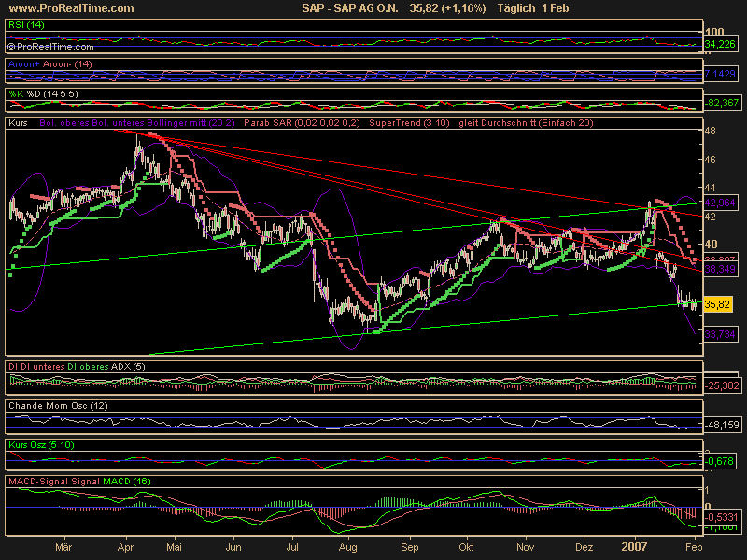Screen dimensions: 747x560
Task: Click the upper Bollinger value tag 42,964
Action: [x=720, y=202]
